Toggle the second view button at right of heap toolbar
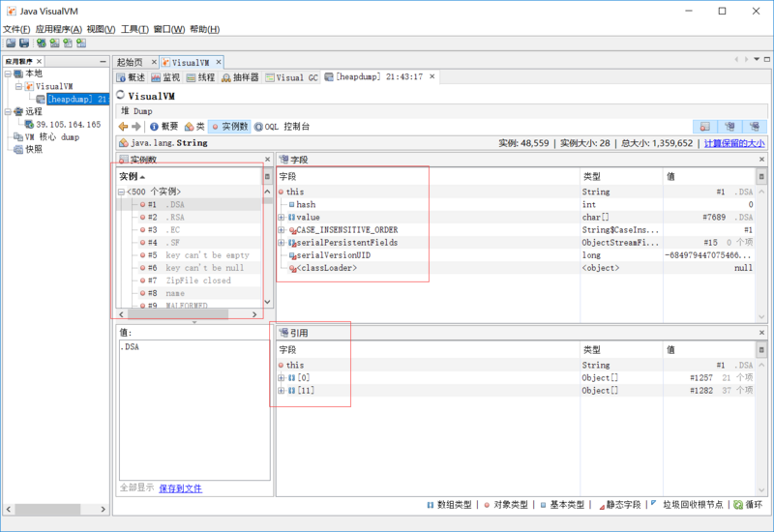This screenshot has width=774, height=532. click(x=729, y=127)
